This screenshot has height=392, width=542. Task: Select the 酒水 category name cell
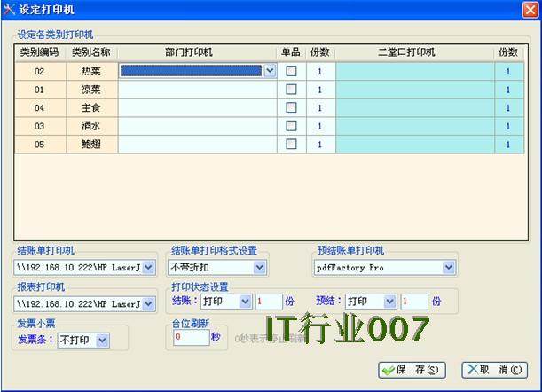coord(91,126)
